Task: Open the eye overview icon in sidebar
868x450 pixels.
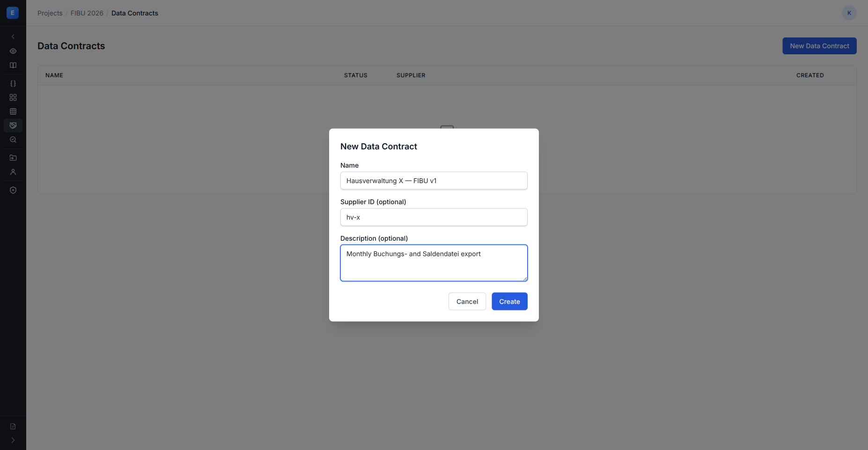Action: (x=13, y=51)
